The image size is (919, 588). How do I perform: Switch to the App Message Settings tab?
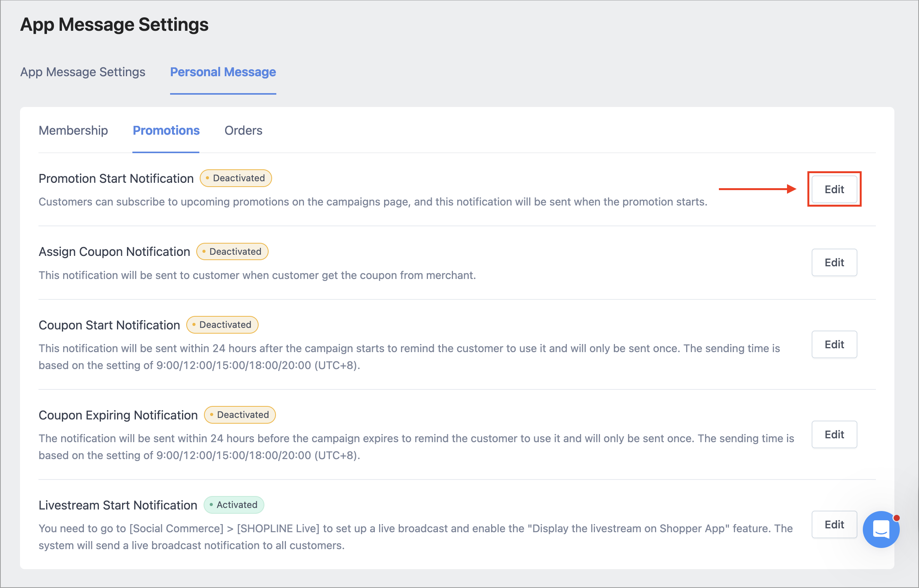tap(83, 72)
